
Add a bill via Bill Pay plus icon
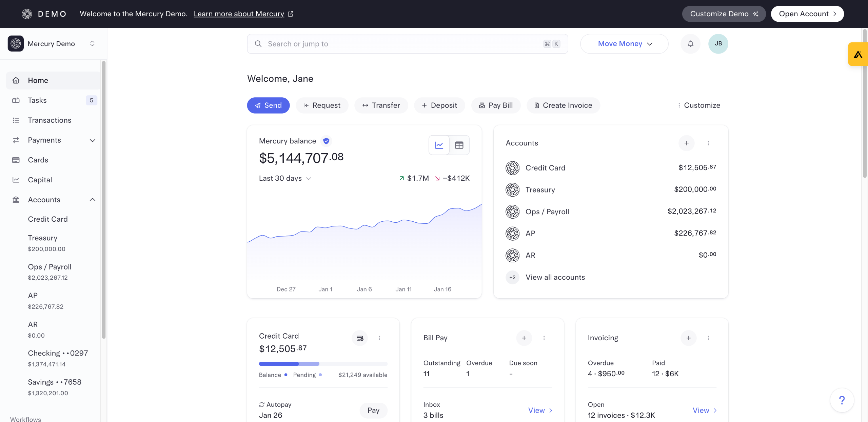[524, 338]
